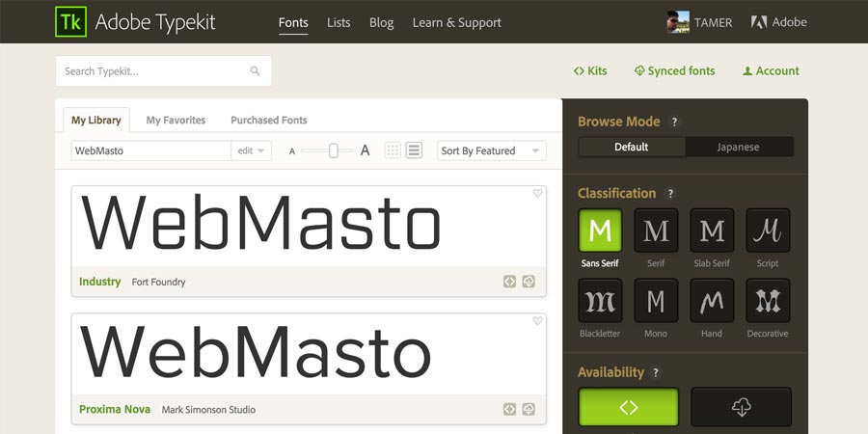Viewport: 868px width, 434px height.
Task: Open the Lists nav item
Action: [339, 23]
